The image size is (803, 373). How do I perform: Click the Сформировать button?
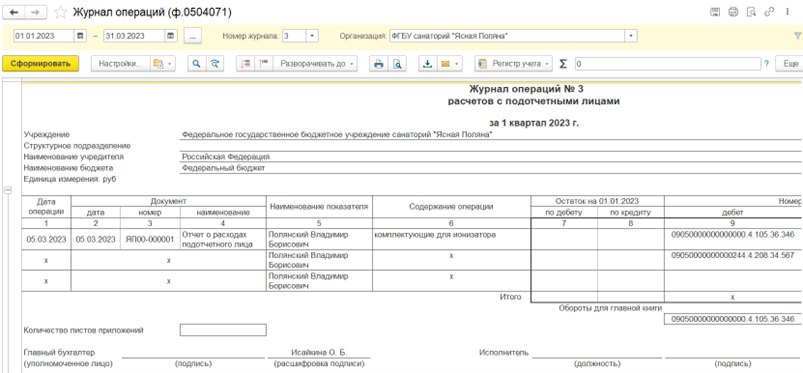pos(40,64)
